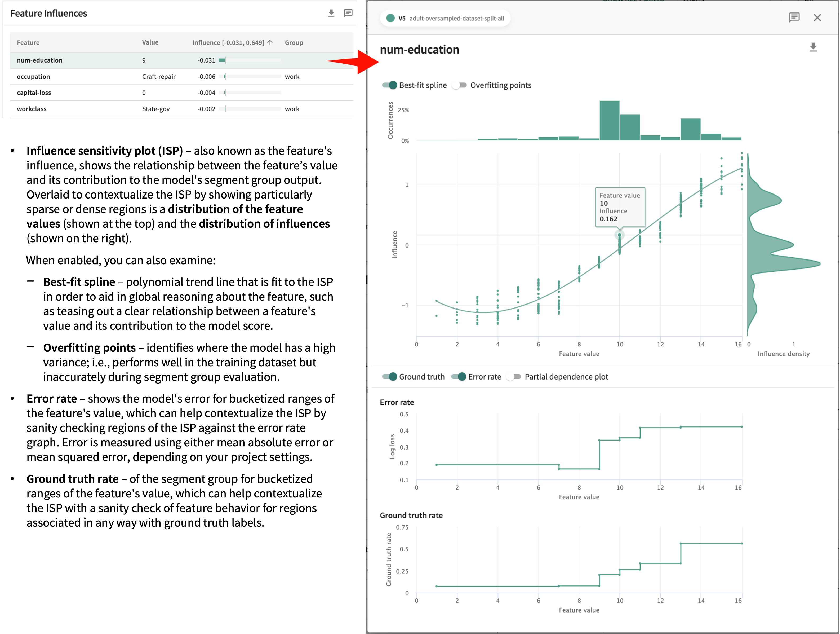
Task: Toggle the Ground truth switch
Action: click(389, 376)
